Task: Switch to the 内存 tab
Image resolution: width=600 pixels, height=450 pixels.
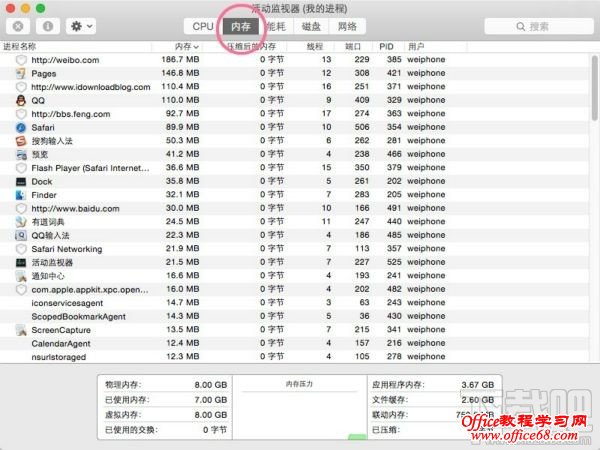Action: click(x=240, y=26)
